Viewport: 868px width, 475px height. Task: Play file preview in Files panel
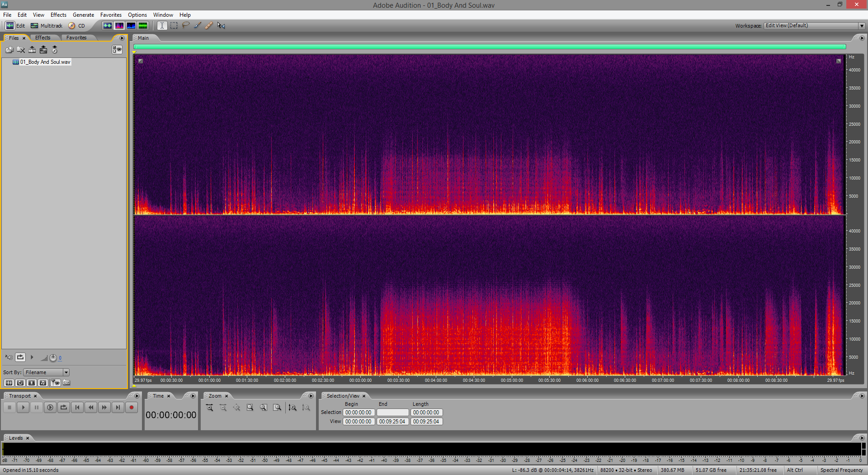(x=32, y=357)
